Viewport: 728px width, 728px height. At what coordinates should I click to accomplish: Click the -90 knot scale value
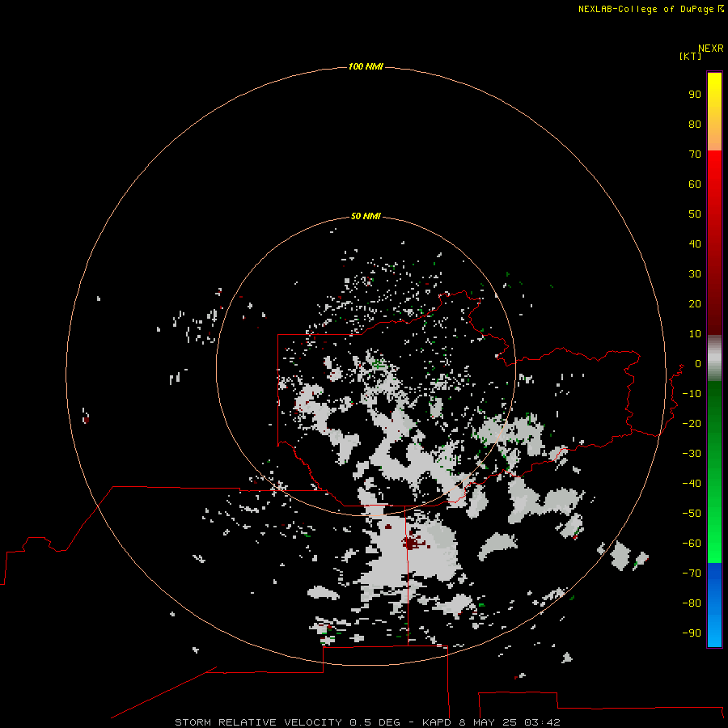pos(692,633)
